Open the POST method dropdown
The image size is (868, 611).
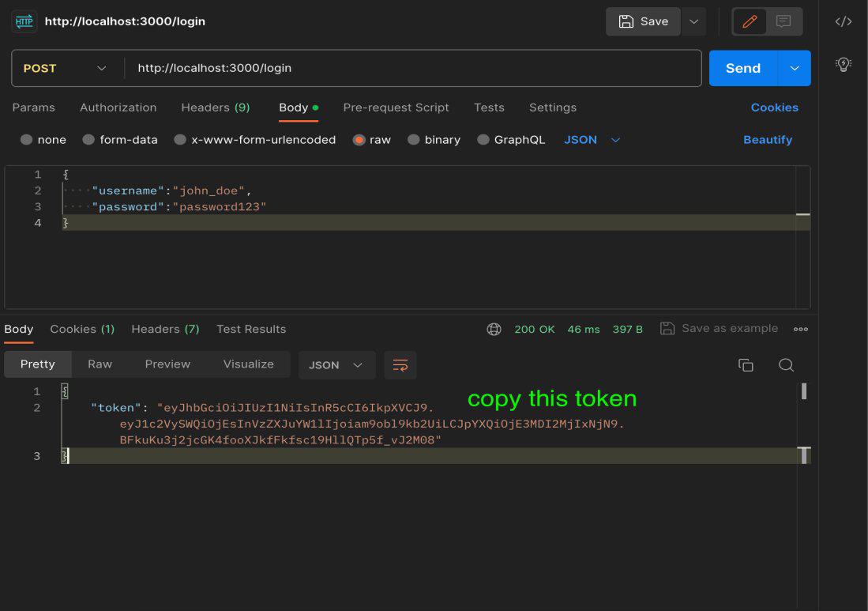click(65, 69)
